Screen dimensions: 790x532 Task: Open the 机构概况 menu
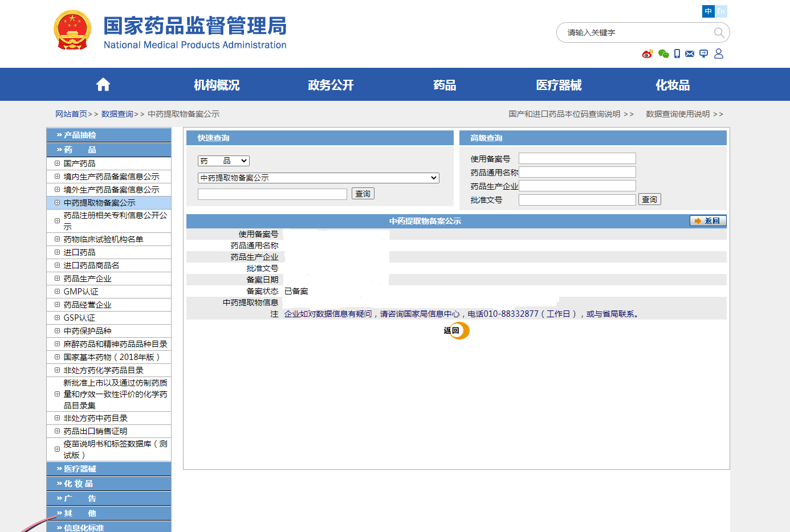(217, 85)
